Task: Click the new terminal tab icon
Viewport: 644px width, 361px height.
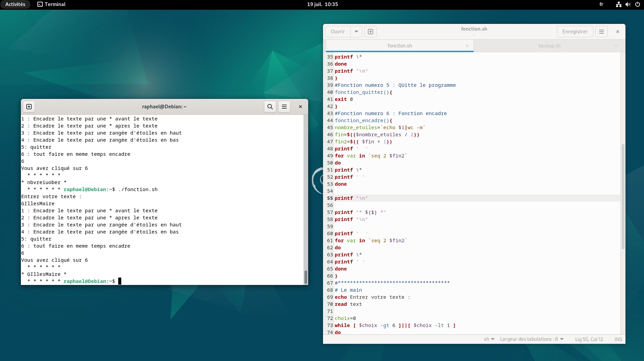Action: (x=29, y=107)
